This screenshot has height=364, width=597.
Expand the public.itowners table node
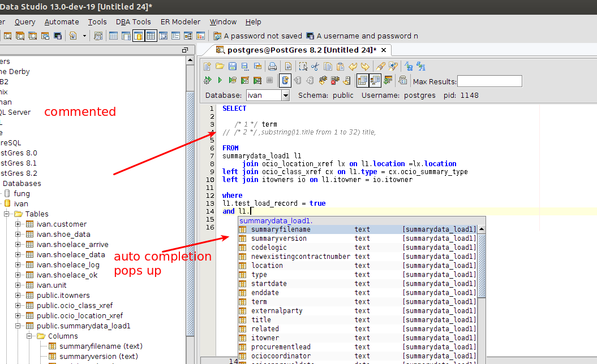18,296
